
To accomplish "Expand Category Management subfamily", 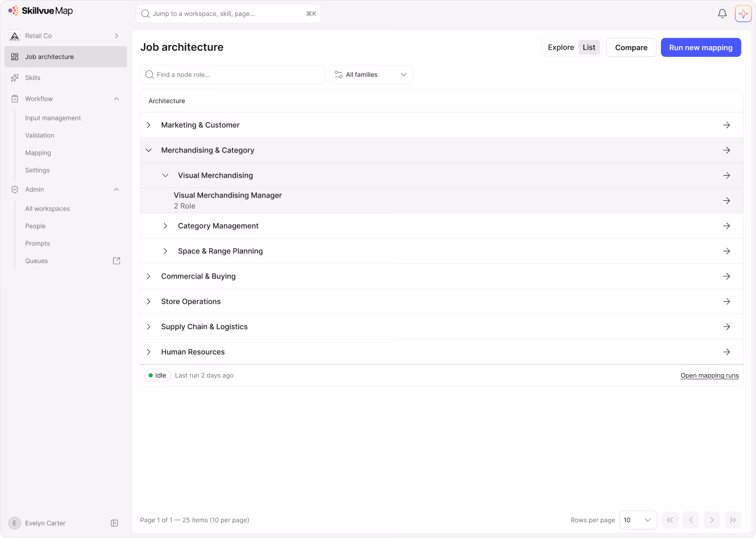I will (165, 226).
